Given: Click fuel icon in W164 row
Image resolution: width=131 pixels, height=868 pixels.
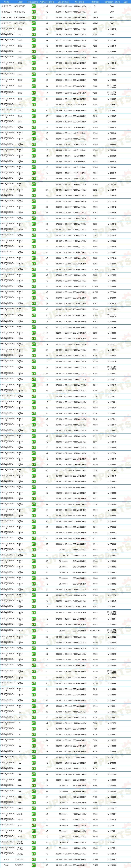Looking at the screenshot, I should click(34, 619).
